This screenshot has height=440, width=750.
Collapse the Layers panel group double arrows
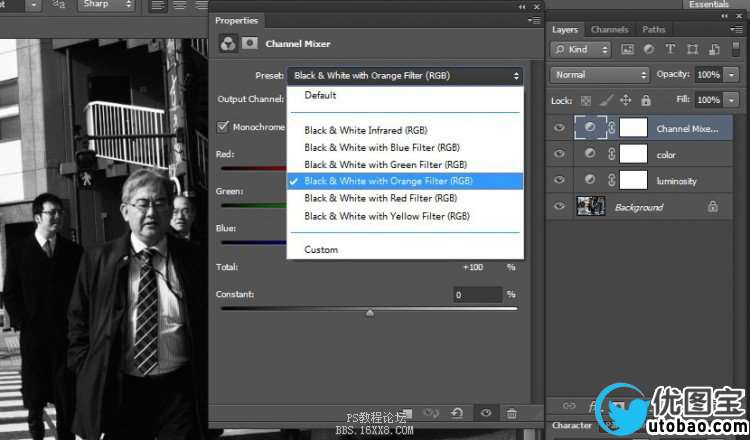[x=725, y=16]
